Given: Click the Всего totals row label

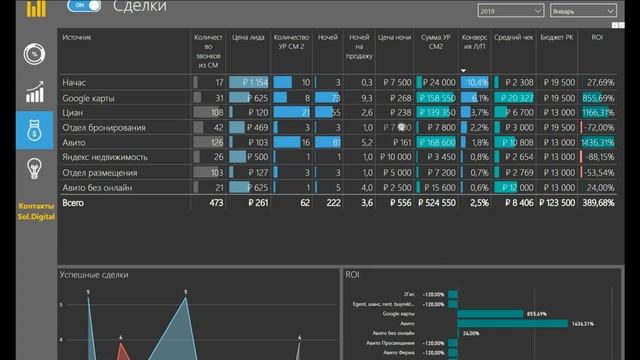Looking at the screenshot, I should pos(73,203).
